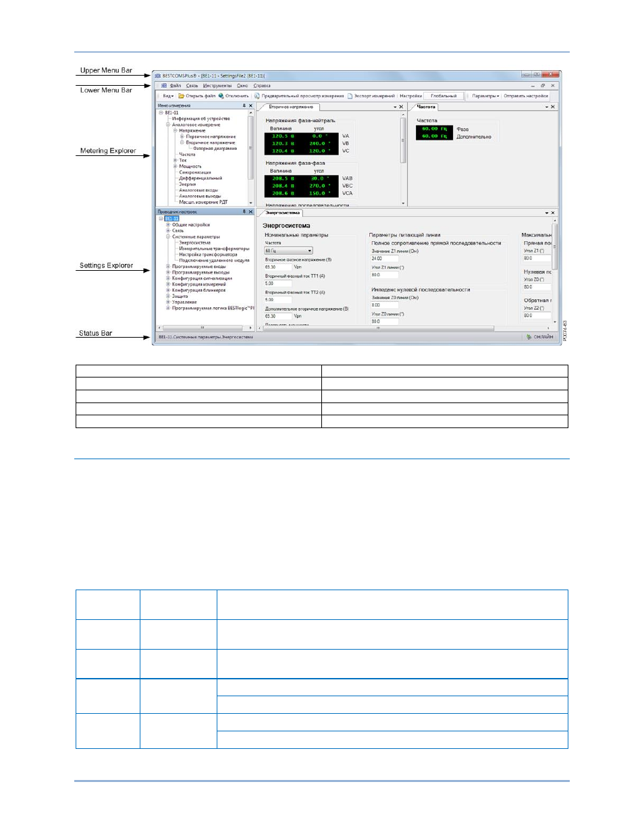Expand Защита node in settings tree
The height and width of the screenshot is (834, 644).
pyautogui.click(x=168, y=296)
